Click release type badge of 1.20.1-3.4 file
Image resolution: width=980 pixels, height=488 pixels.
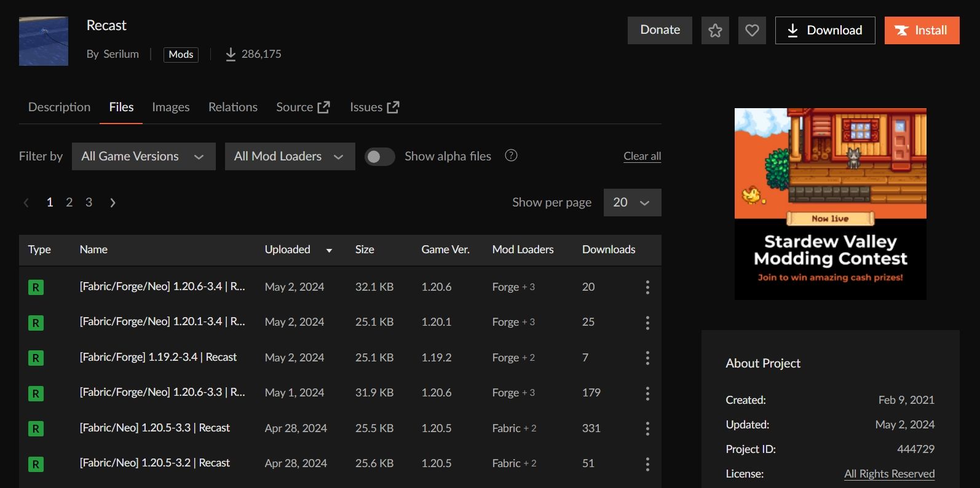36,323
